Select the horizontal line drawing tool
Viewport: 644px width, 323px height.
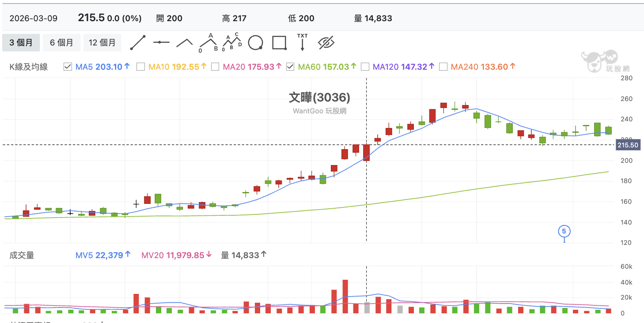click(x=161, y=42)
